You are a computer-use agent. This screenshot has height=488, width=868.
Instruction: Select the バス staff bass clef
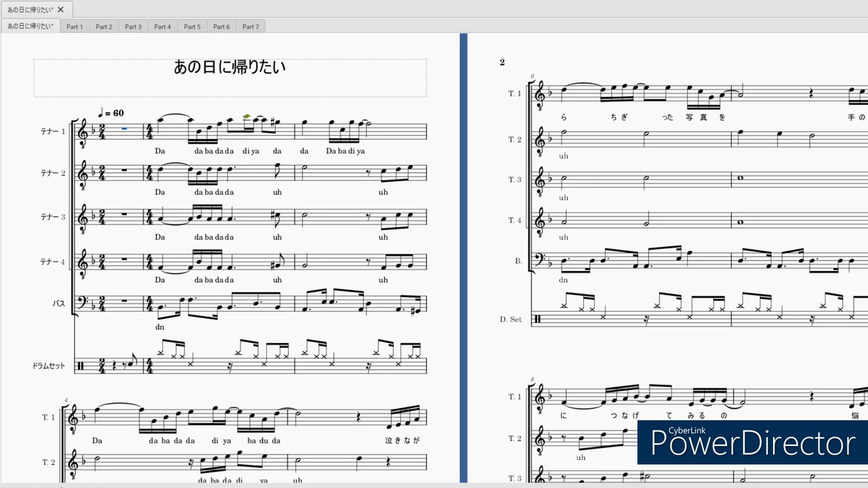[x=83, y=303]
